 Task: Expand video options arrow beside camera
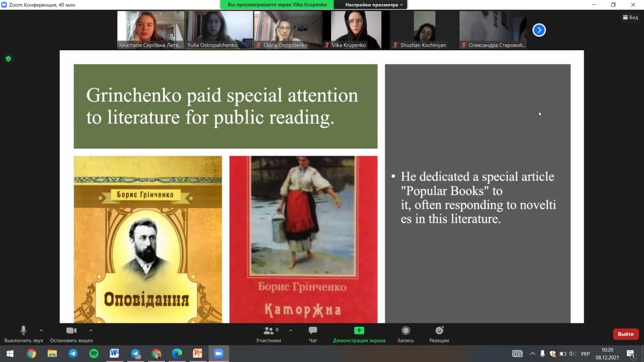pyautogui.click(x=91, y=330)
